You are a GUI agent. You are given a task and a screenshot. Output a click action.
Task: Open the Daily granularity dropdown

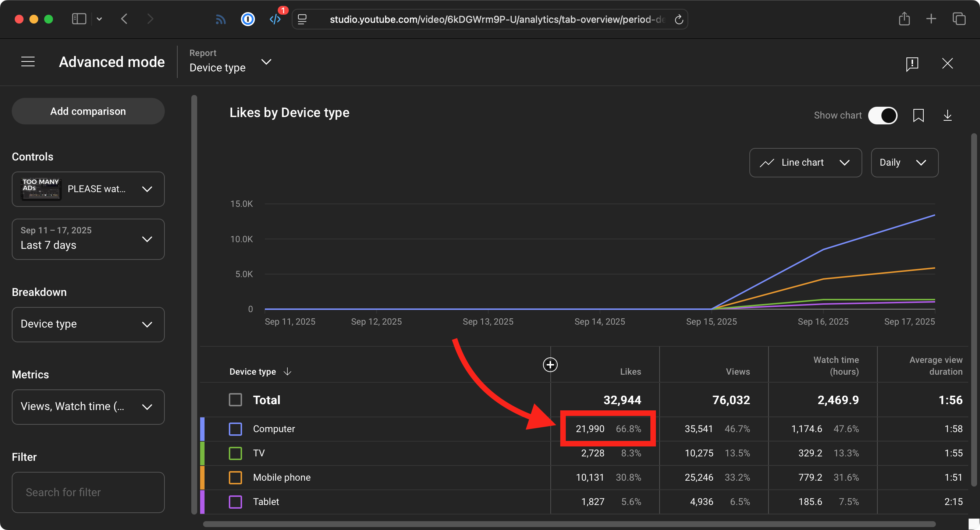pyautogui.click(x=904, y=163)
